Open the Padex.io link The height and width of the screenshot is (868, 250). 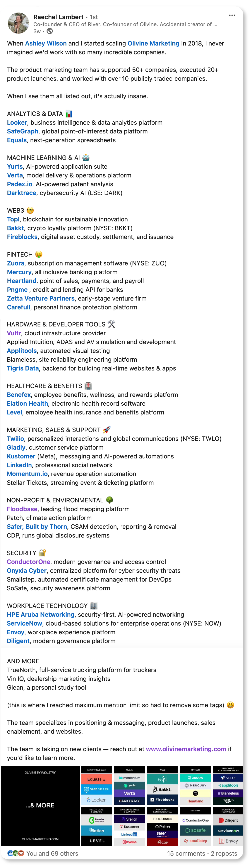pyautogui.click(x=20, y=184)
